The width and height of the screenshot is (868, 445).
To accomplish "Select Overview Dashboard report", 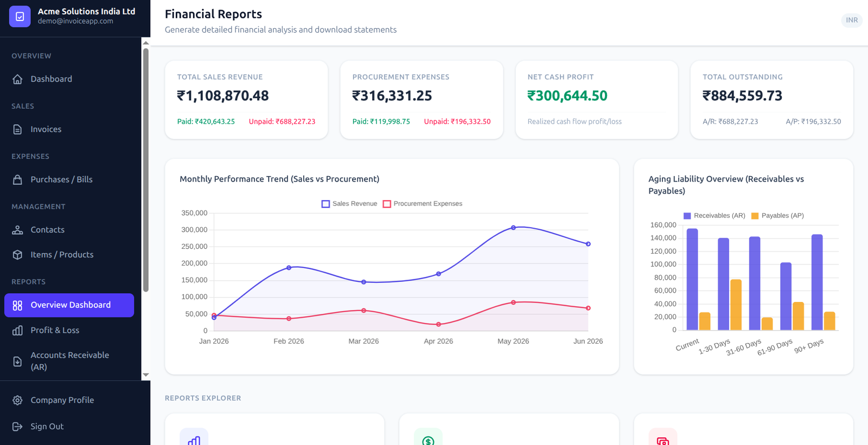I will (x=69, y=305).
